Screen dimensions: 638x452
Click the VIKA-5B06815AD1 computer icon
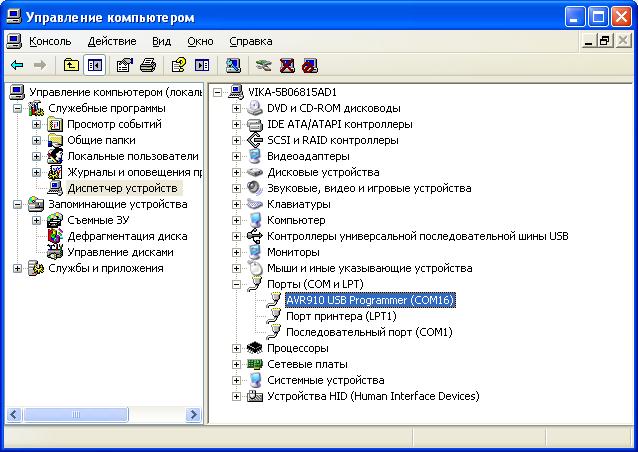(236, 92)
